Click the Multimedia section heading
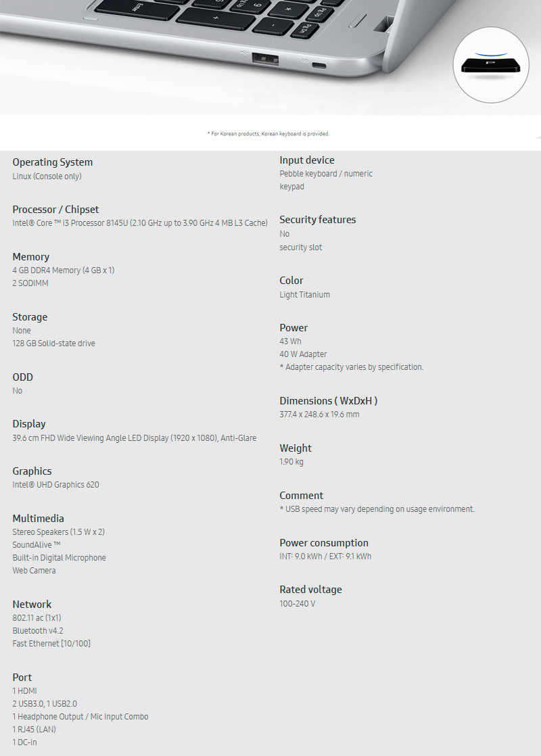The width and height of the screenshot is (541, 756). [x=39, y=519]
